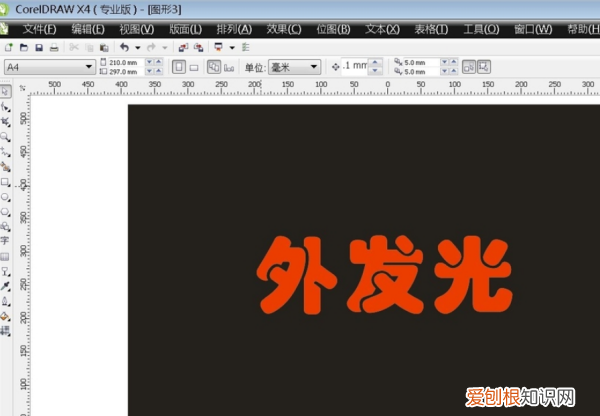Select the Freehand tool

point(5,152)
